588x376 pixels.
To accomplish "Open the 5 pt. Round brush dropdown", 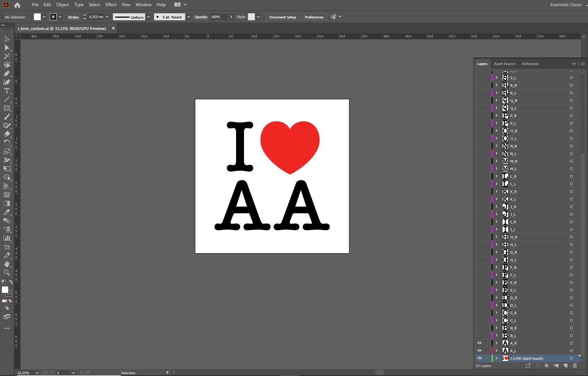I will tap(188, 17).
